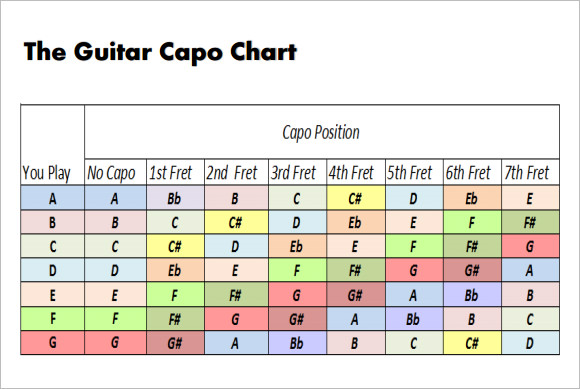Select the 'Capo Position' header cell
The width and height of the screenshot is (580, 389).
(x=322, y=132)
